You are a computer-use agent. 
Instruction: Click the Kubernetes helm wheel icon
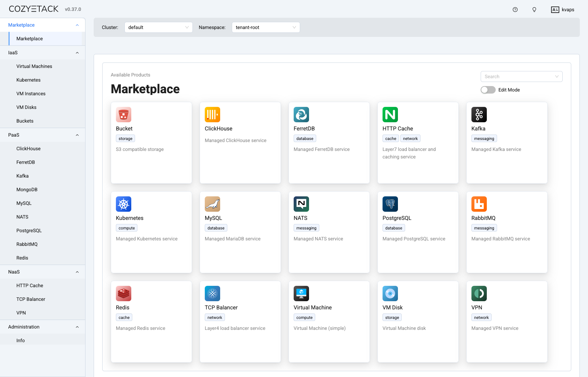[123, 204]
